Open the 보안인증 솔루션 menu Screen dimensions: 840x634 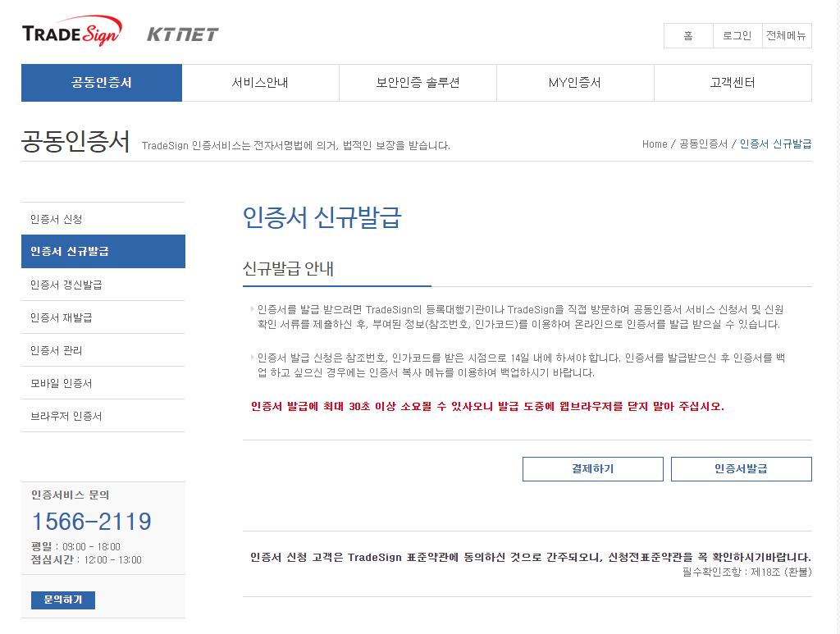[418, 83]
